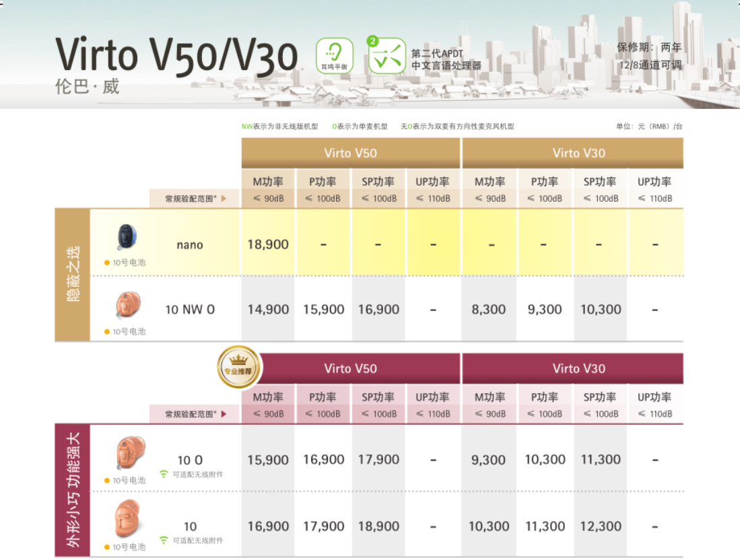The height and width of the screenshot is (560, 740).
Task: Click 可适配无线附件 in the 10 O row
Action: coord(198,475)
